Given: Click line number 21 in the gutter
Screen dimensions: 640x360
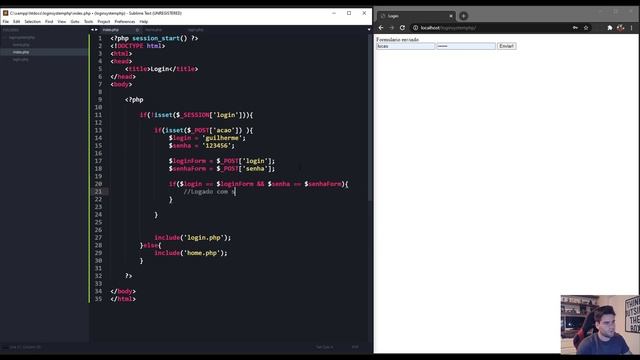Looking at the screenshot, I should [98, 191].
